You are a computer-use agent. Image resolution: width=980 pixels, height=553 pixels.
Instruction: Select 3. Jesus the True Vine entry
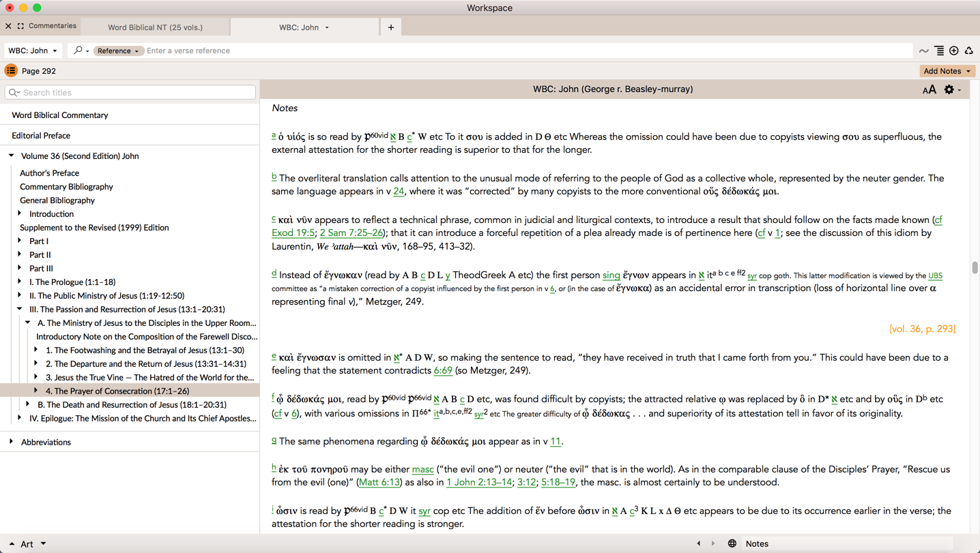point(149,378)
